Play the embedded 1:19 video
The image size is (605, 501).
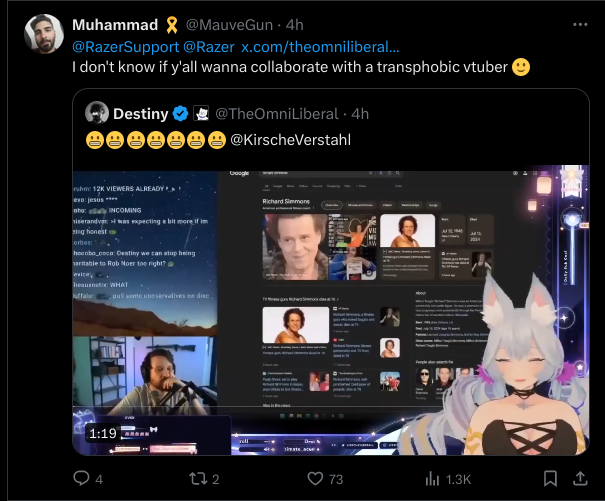(331, 310)
